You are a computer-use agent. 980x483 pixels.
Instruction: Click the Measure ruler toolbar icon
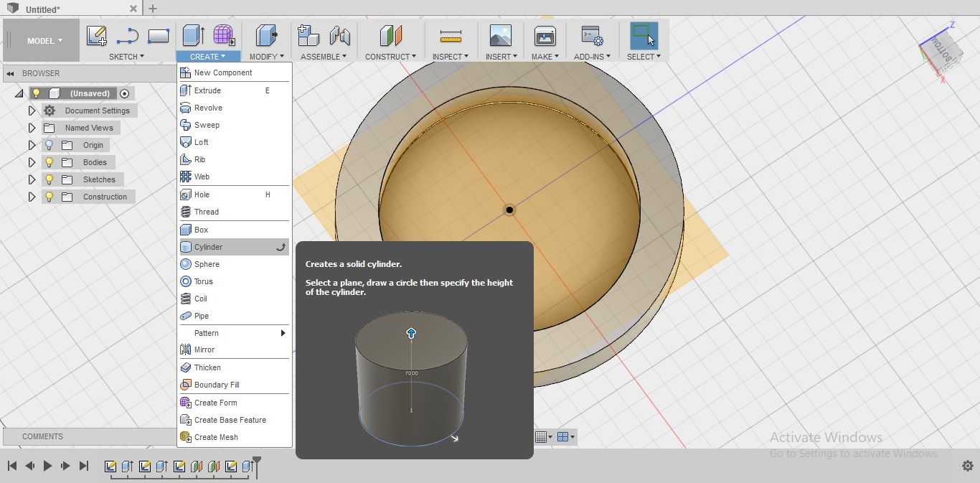[x=451, y=36]
